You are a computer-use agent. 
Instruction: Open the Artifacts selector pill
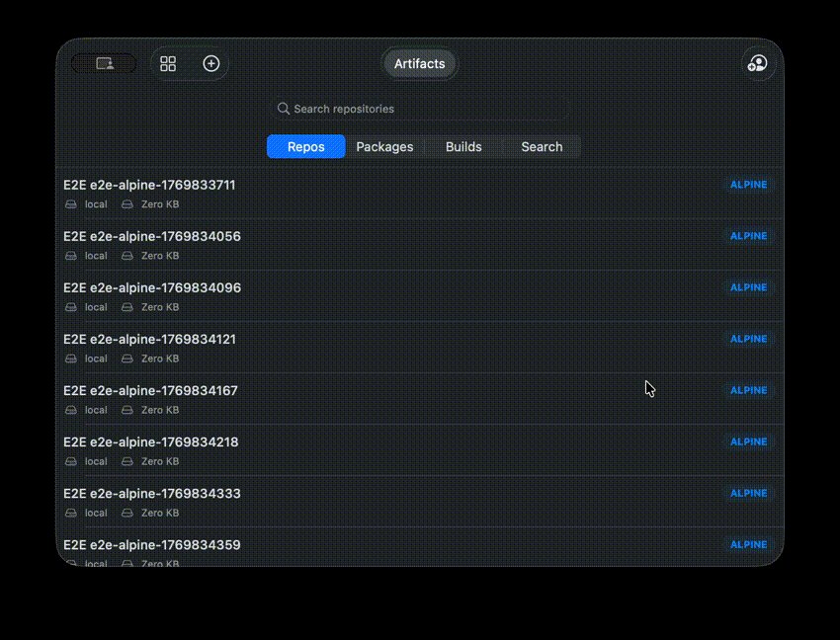pyautogui.click(x=419, y=63)
